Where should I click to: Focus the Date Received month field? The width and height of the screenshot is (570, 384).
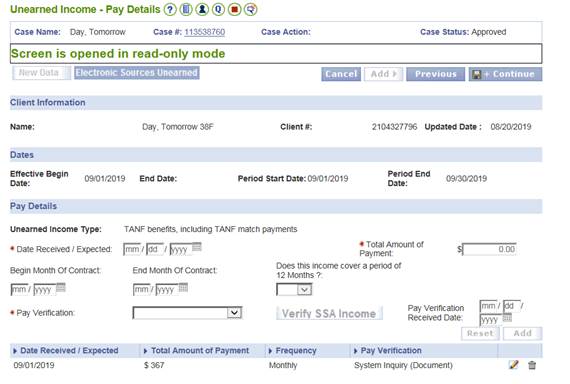(x=132, y=249)
